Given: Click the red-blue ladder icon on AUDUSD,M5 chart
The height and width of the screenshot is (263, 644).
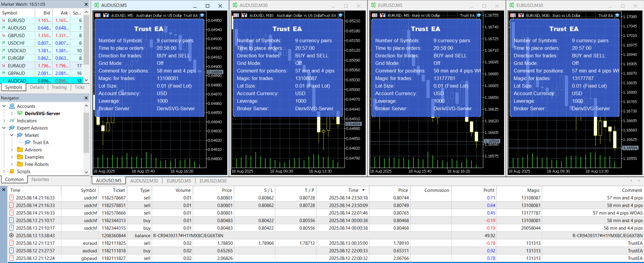Looking at the screenshot, I should 106,15.
